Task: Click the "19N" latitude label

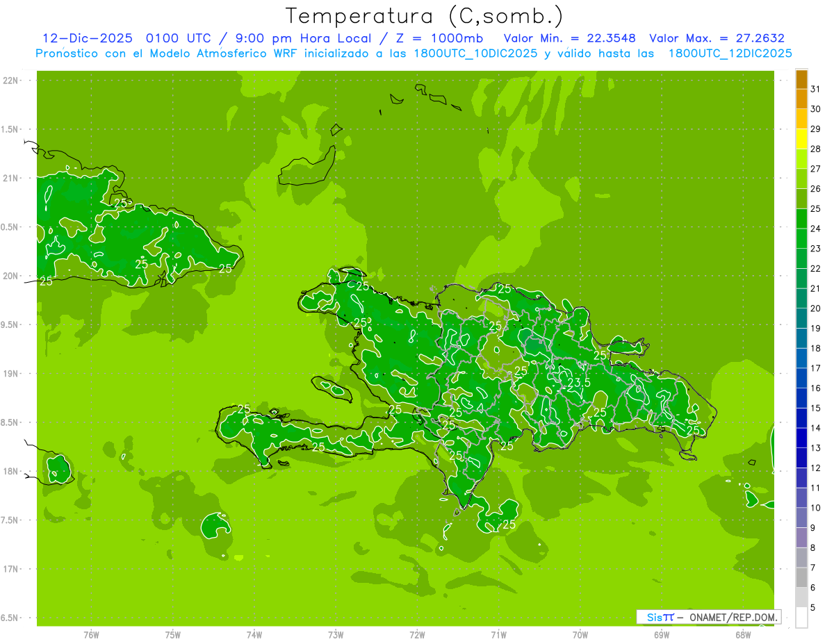Action: [x=12, y=374]
